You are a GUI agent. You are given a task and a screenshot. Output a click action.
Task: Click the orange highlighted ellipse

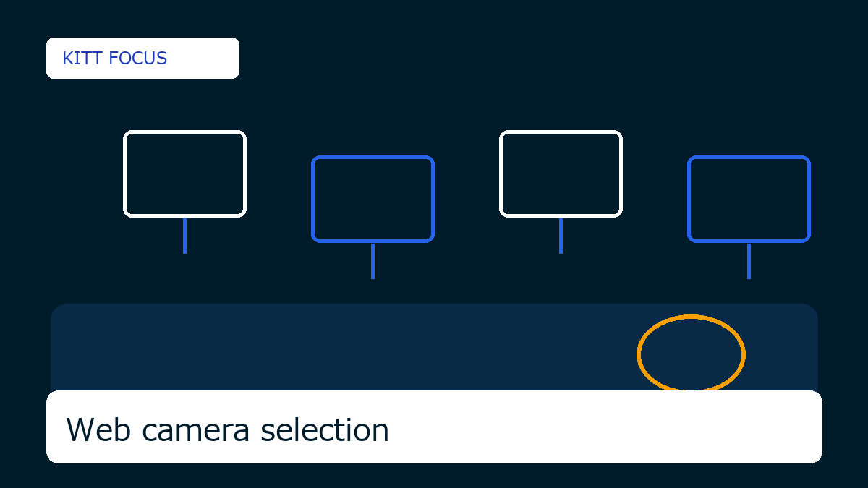(691, 354)
